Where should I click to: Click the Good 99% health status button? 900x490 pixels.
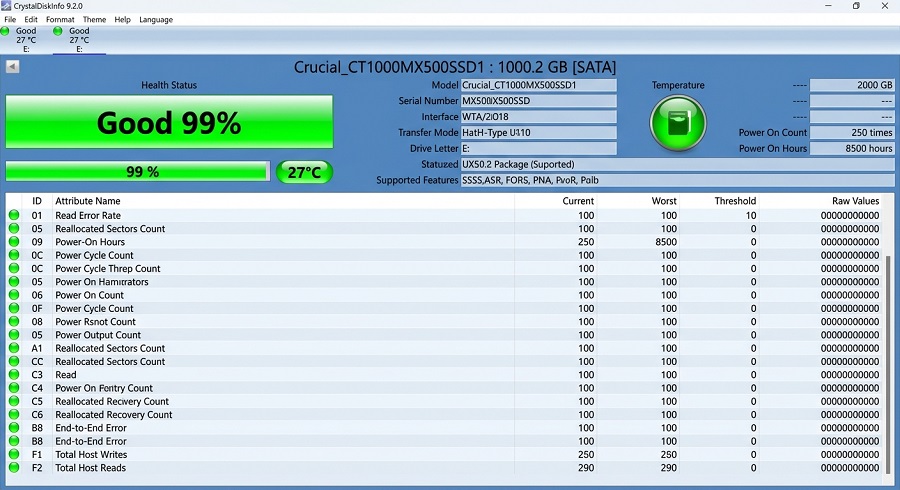pyautogui.click(x=169, y=122)
